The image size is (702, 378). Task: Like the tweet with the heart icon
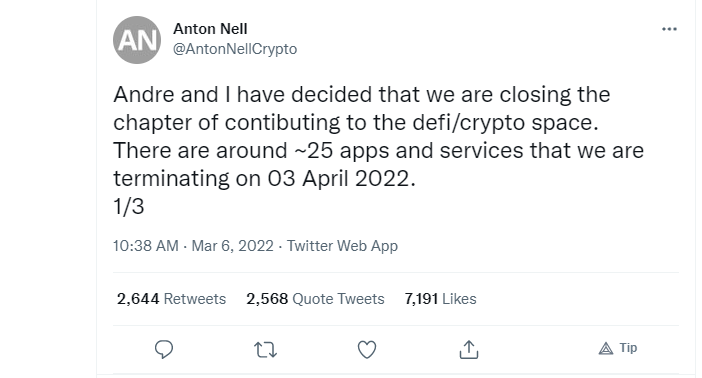point(367,350)
